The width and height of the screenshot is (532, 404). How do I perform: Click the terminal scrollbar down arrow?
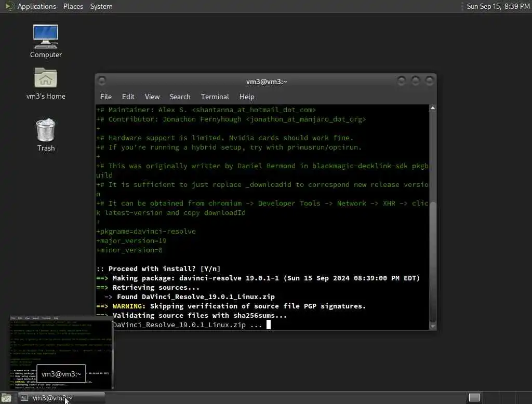click(x=433, y=326)
